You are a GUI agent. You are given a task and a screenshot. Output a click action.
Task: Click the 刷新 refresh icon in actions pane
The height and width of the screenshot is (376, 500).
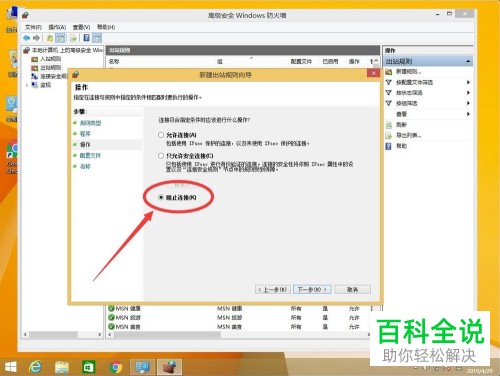[x=389, y=125]
